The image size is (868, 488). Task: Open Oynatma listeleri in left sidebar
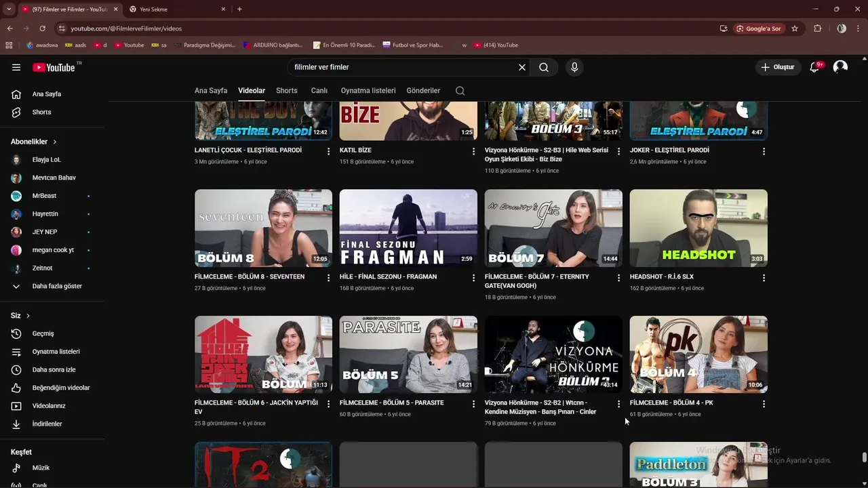(54, 352)
